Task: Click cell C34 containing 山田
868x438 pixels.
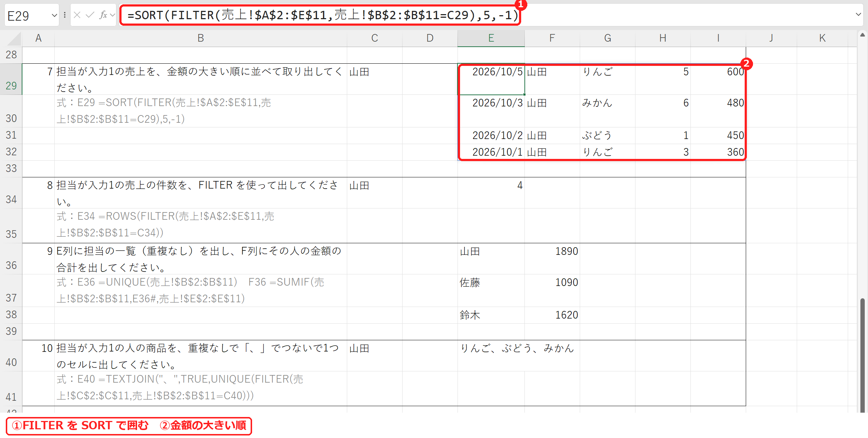Action: (x=375, y=193)
